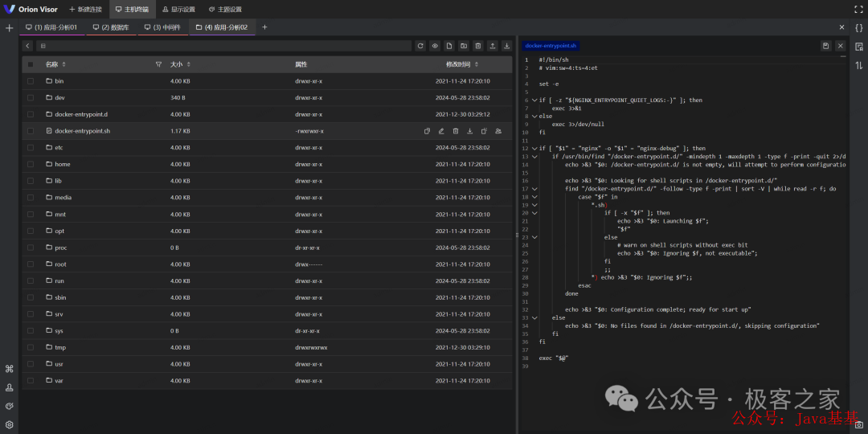The height and width of the screenshot is (434, 868).
Task: Refresh the file list
Action: pos(420,46)
